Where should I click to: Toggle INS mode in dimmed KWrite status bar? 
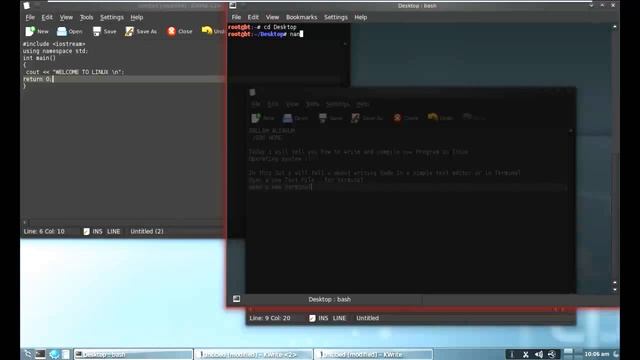[323, 318]
